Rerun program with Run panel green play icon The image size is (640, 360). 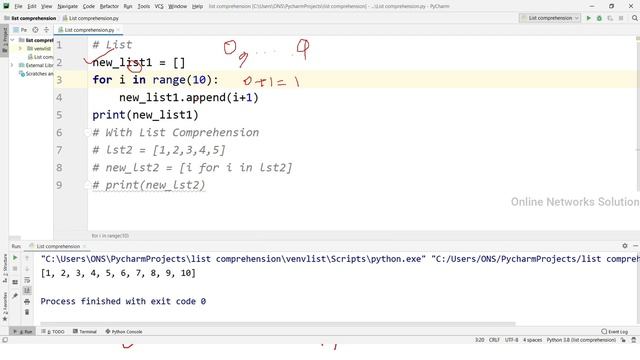tap(15, 258)
